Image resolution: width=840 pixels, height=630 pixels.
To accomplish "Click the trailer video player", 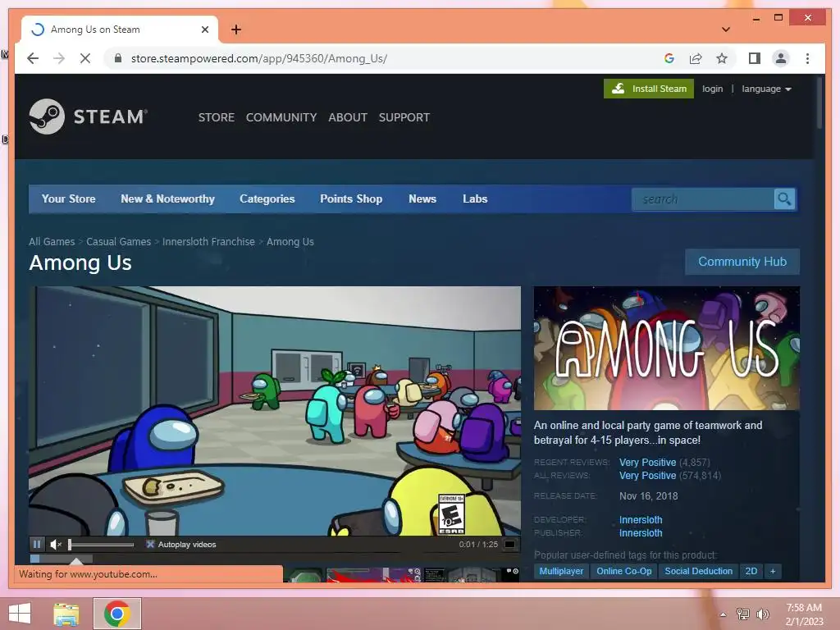I will 274,410.
